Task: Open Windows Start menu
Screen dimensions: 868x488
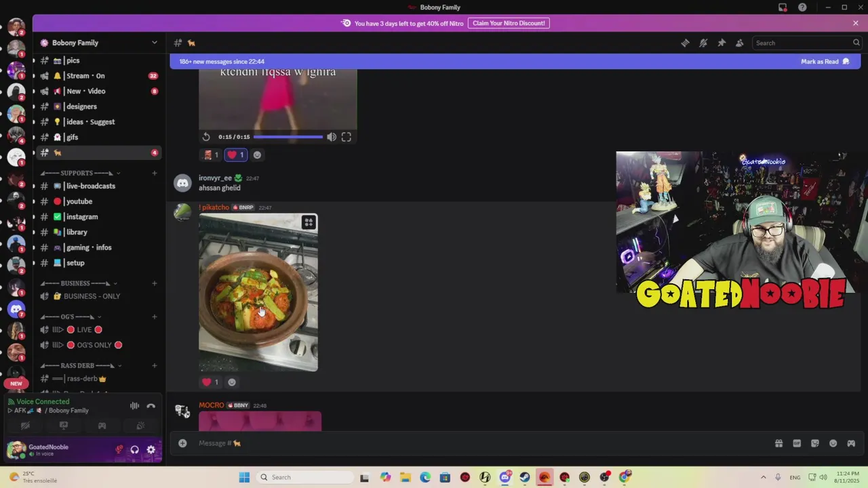Action: pyautogui.click(x=244, y=477)
